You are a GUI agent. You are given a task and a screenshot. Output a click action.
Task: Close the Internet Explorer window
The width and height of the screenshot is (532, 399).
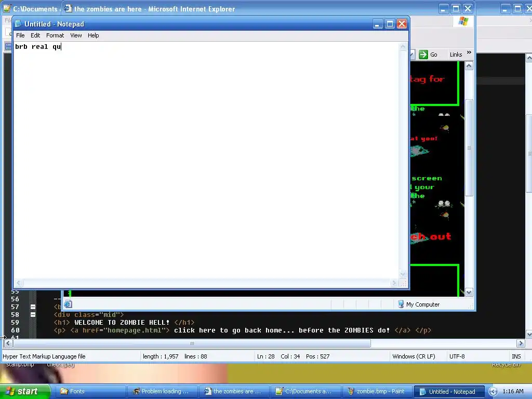pos(468,8)
